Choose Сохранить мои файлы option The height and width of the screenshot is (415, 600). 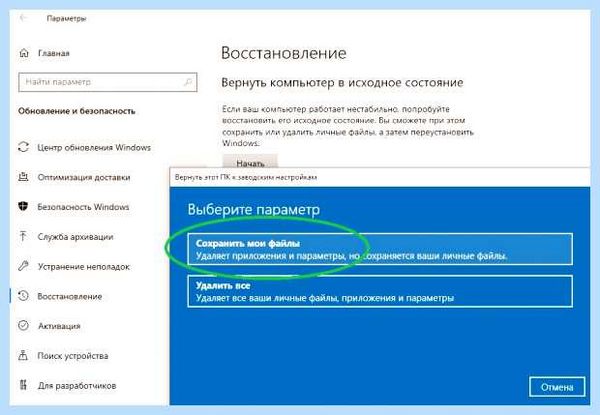[380, 249]
